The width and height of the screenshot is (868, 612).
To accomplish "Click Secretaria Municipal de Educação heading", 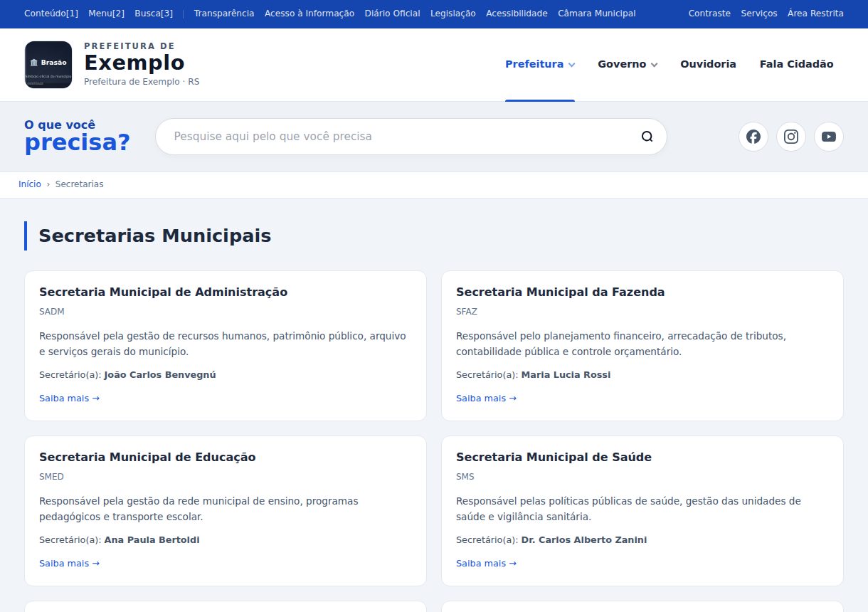I will coord(147,457).
